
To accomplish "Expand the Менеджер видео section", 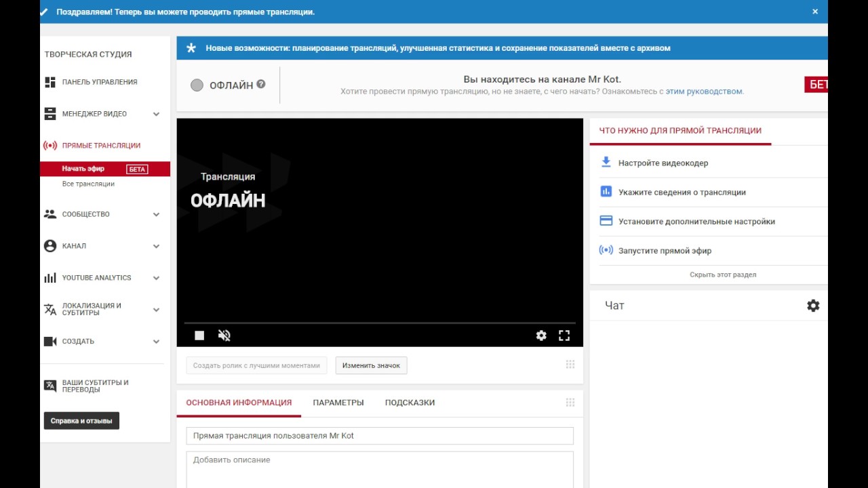I will click(157, 114).
